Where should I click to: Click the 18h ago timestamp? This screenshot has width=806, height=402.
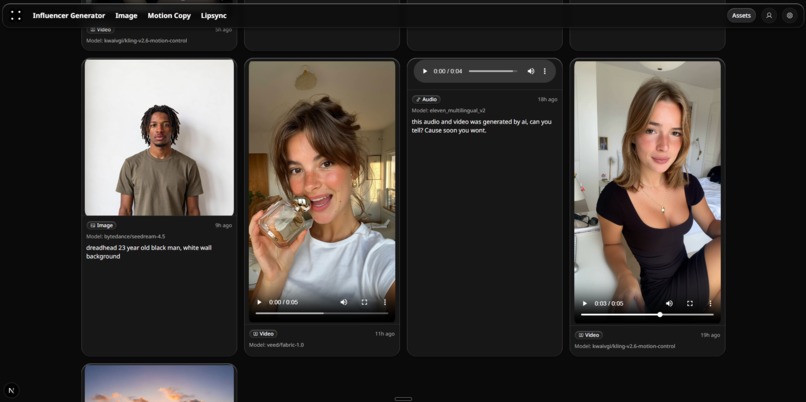point(547,99)
